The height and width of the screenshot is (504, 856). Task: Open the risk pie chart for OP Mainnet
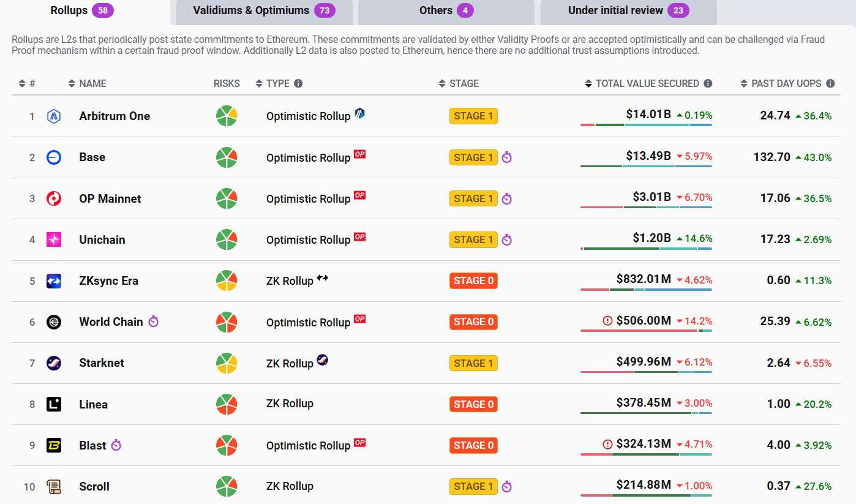227,198
